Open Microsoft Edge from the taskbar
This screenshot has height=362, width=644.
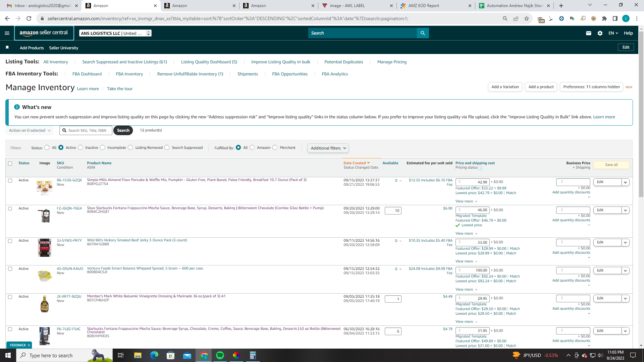point(154,355)
